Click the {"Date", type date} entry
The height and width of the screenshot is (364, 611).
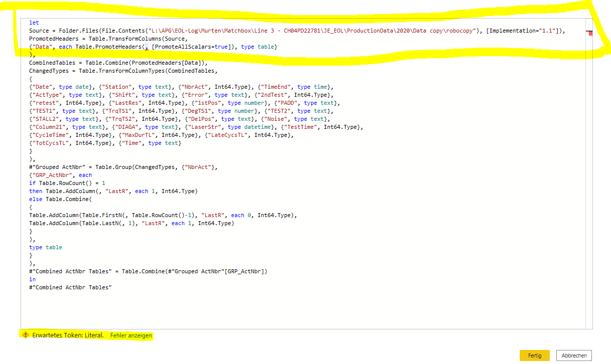coord(61,87)
